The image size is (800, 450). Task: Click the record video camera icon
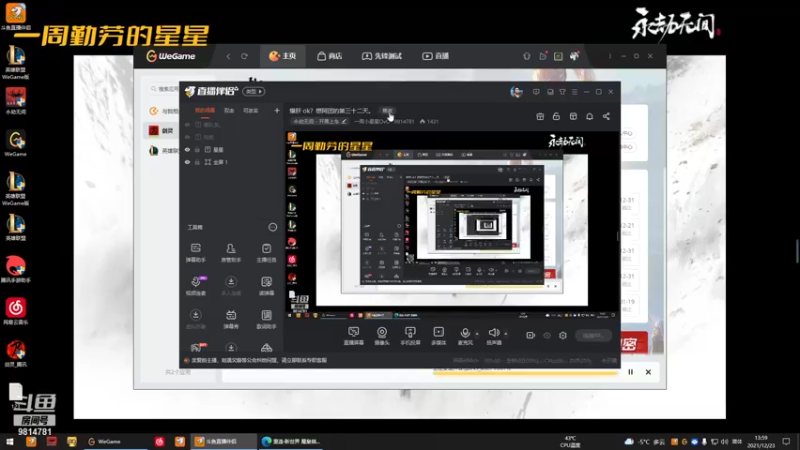click(x=531, y=335)
